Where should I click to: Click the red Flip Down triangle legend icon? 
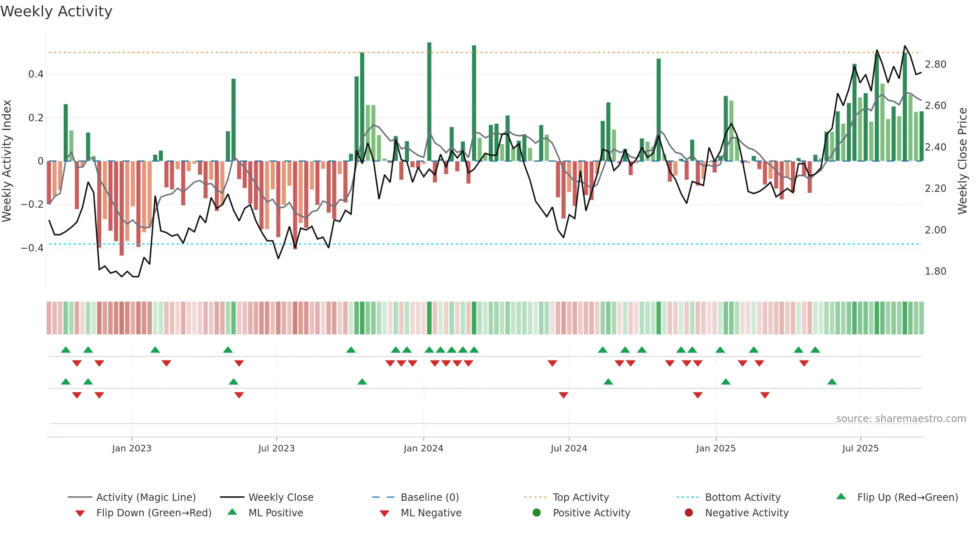click(80, 513)
